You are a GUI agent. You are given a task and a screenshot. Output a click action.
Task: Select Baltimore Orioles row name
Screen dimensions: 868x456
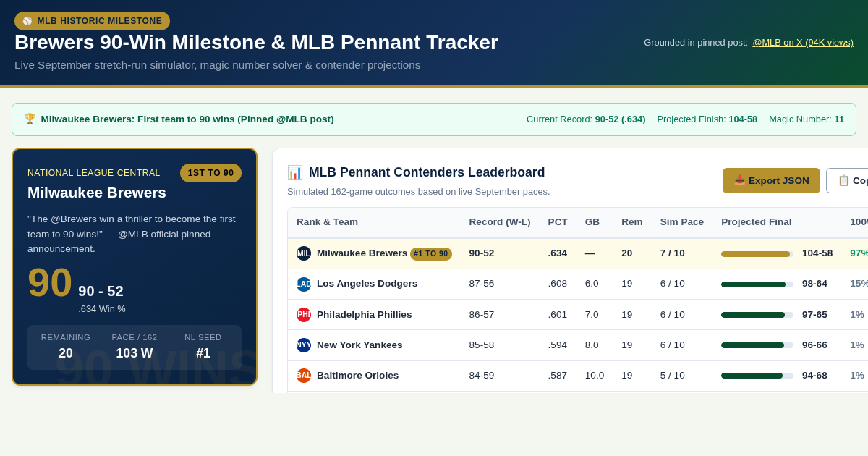[x=357, y=376]
